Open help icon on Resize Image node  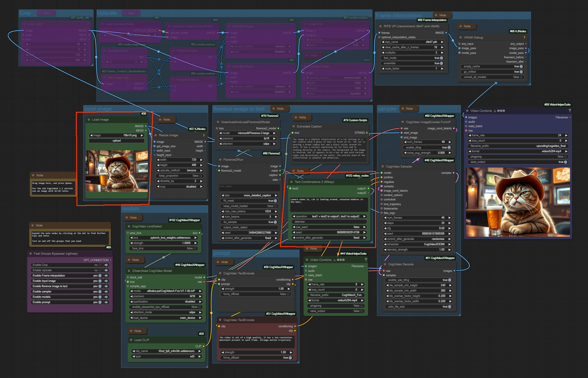204,135
